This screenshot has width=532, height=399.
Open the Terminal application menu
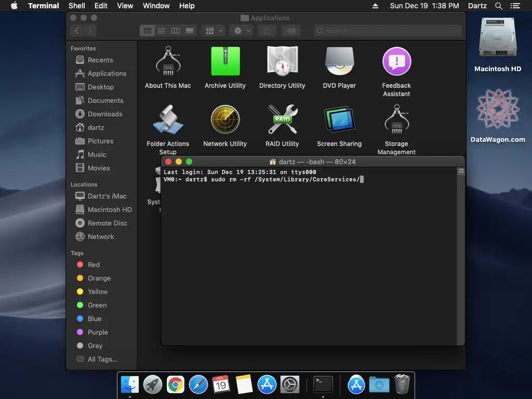point(44,6)
